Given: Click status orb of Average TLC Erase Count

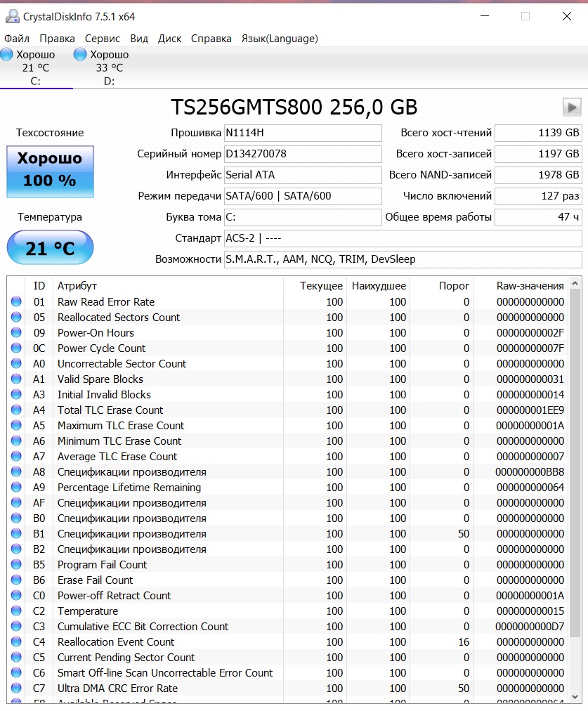Looking at the screenshot, I should click(16, 456).
